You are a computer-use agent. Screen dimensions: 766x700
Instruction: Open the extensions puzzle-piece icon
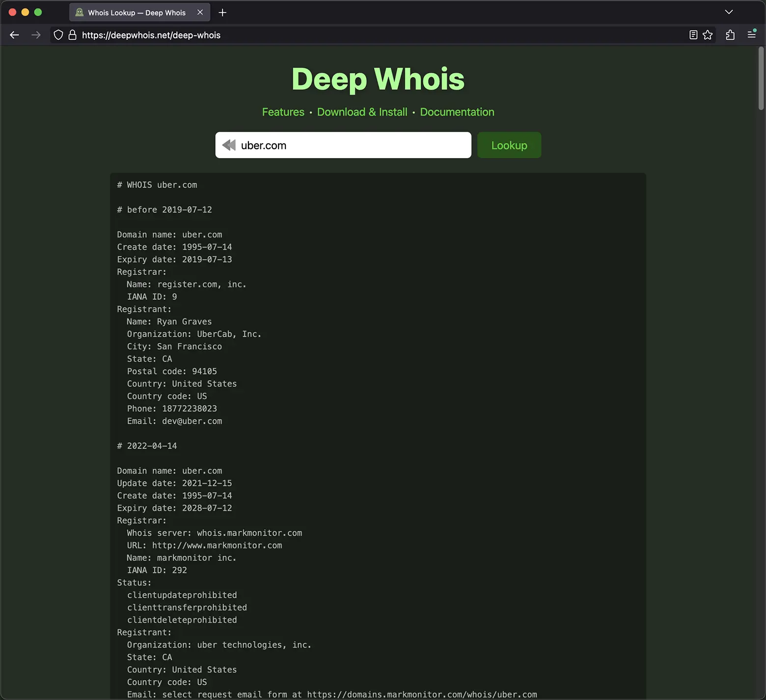click(x=730, y=35)
